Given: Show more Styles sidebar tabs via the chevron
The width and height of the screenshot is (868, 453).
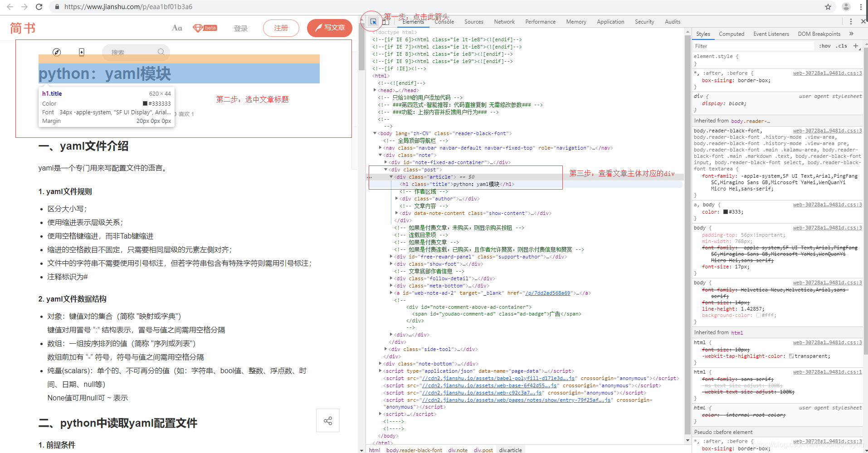Looking at the screenshot, I should (851, 34).
